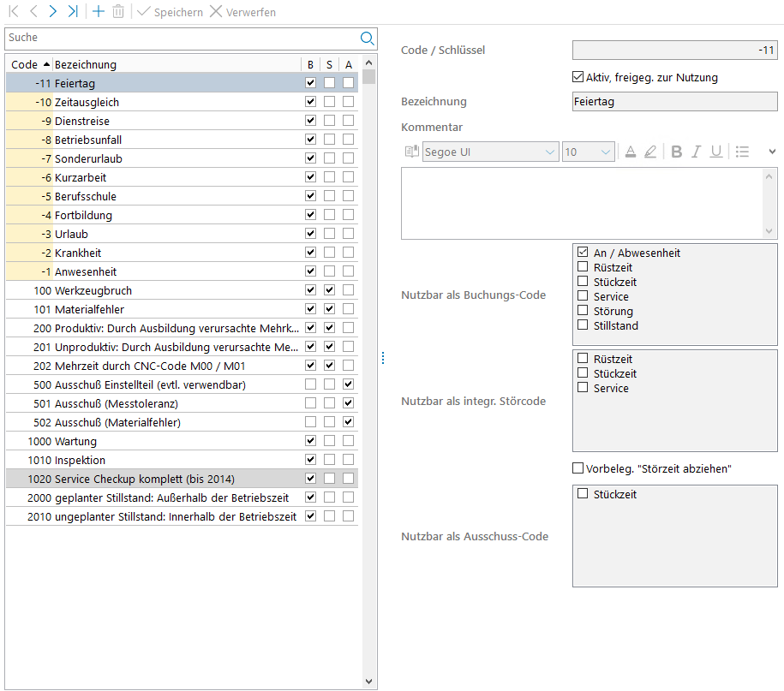This screenshot has width=784, height=691.
Task: Click the font color icon
Action: point(630,152)
